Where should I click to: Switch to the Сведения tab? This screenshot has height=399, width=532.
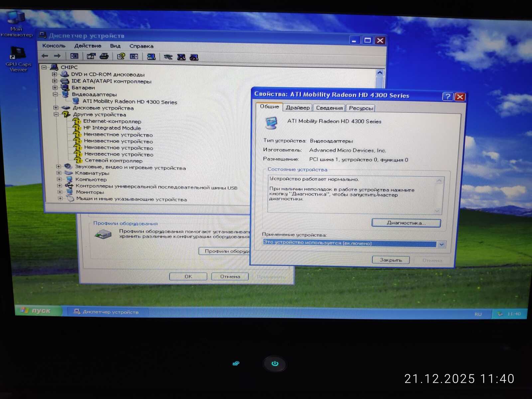click(329, 108)
